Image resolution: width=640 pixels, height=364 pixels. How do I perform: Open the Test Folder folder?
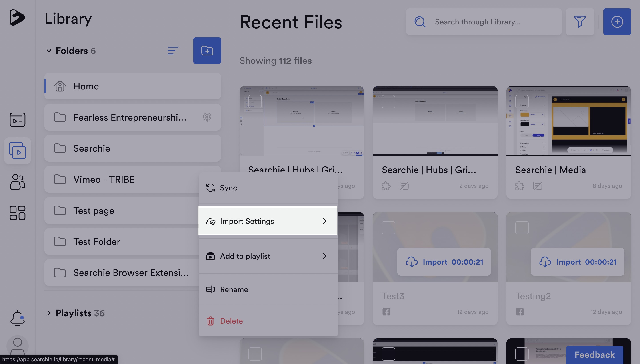coord(122,241)
